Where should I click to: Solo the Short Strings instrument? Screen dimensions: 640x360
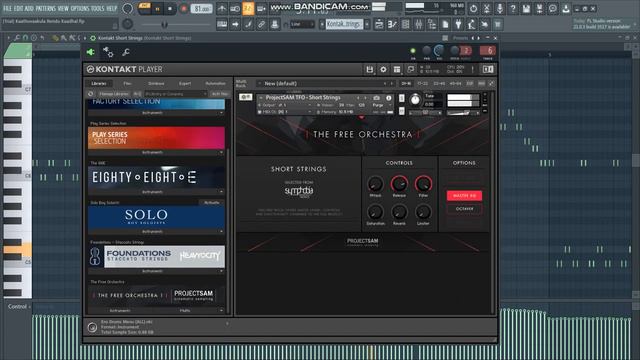[x=402, y=98]
